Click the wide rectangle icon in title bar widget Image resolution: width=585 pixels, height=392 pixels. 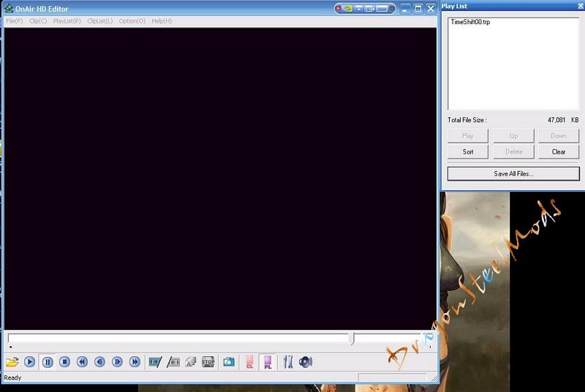[382, 8]
